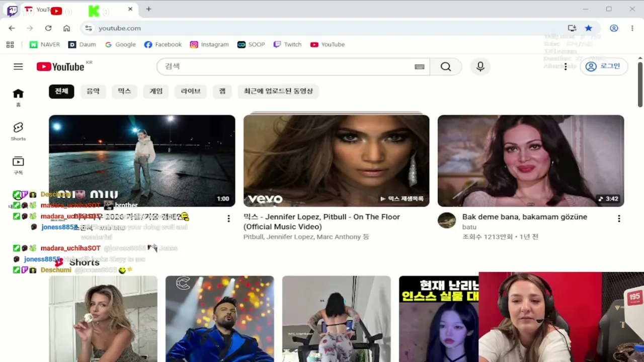644x362 pixels.
Task: Open the SOOP bookmark
Action: [x=251, y=45]
